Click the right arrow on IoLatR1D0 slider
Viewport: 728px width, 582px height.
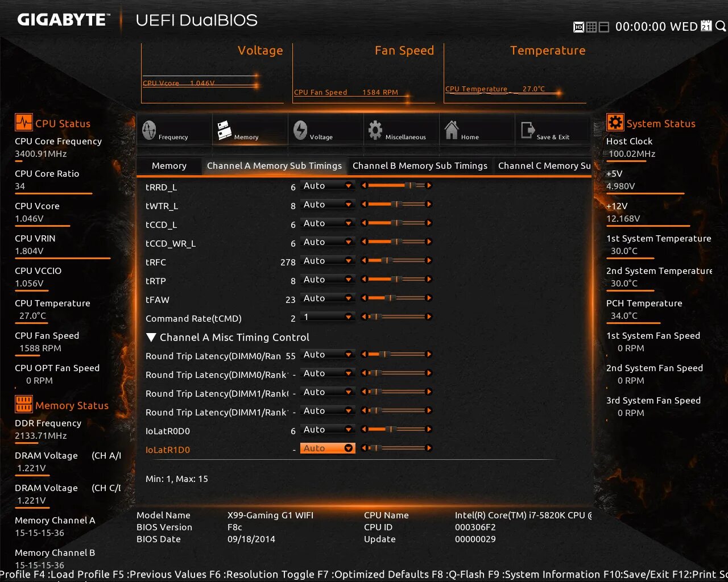[x=429, y=448]
